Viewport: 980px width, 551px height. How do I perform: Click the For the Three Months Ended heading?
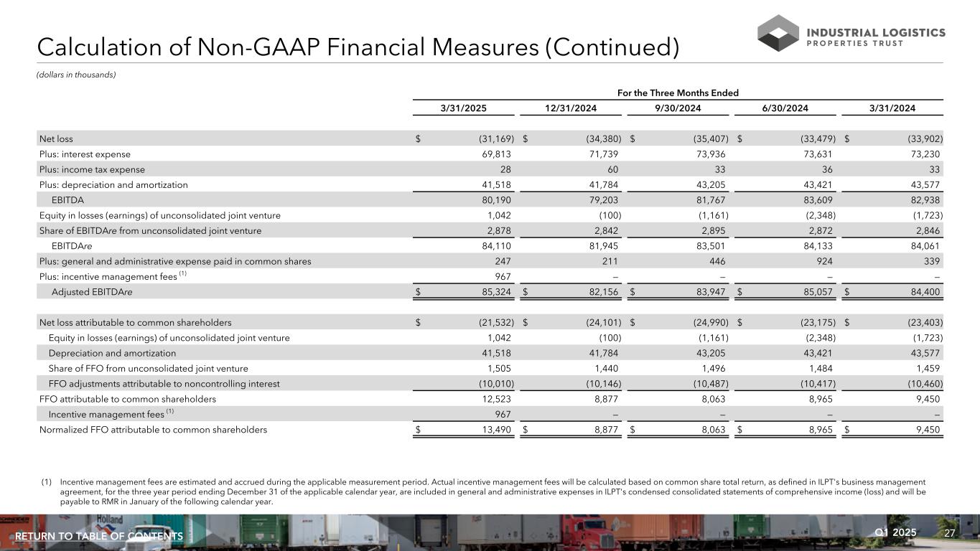pyautogui.click(x=676, y=93)
